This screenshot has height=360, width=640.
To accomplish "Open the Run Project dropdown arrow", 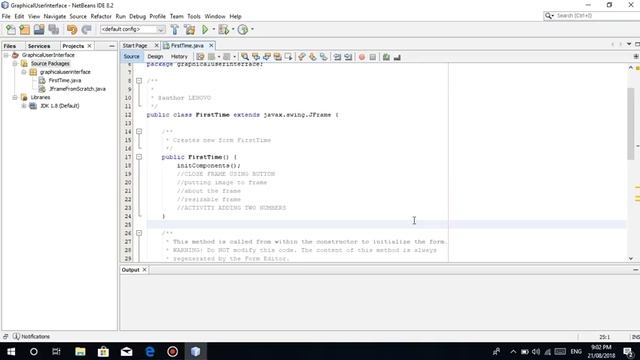I will [x=213, y=29].
